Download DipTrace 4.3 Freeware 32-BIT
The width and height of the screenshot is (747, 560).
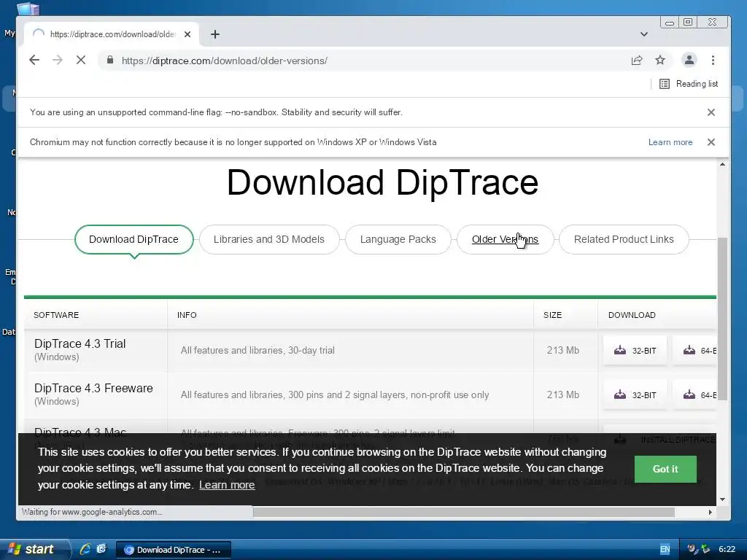click(x=635, y=394)
